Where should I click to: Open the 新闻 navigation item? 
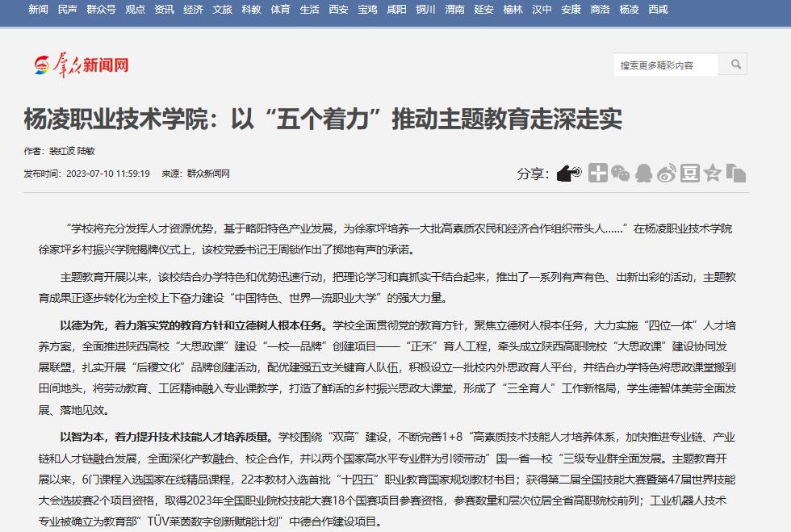coord(38,10)
